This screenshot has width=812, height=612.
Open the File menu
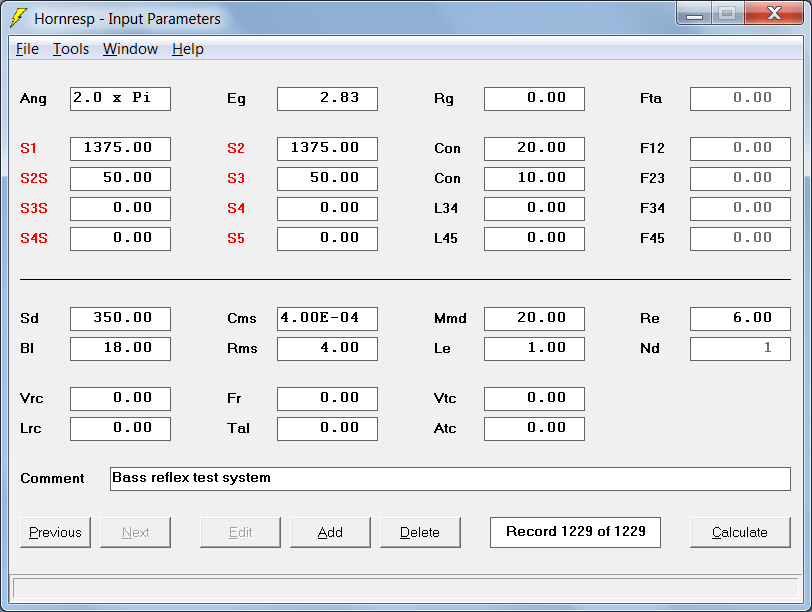point(27,49)
